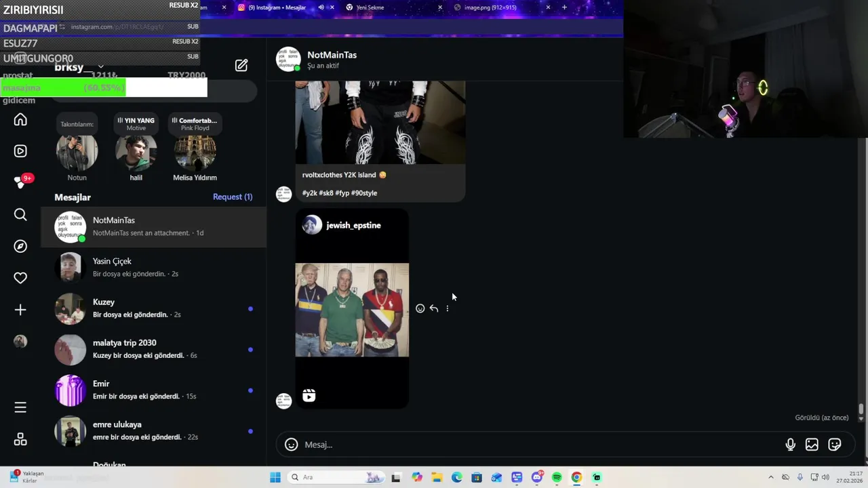Open the NotMainTas conversation
Screen dimensions: 868x488
pos(154,226)
